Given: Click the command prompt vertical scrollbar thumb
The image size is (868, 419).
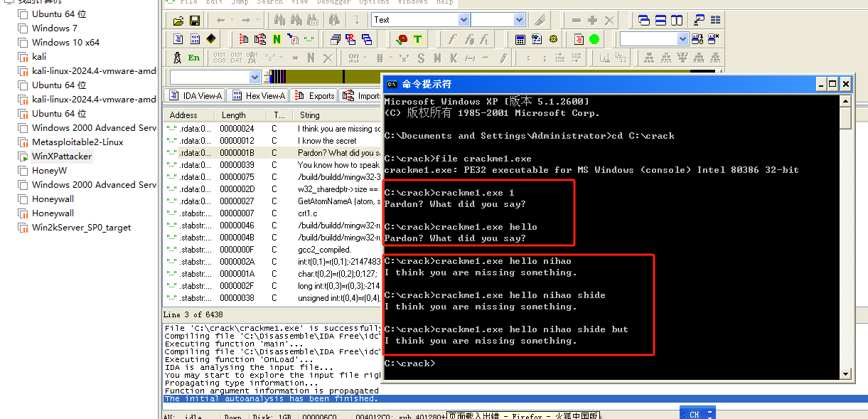Looking at the screenshot, I should coord(845,117).
